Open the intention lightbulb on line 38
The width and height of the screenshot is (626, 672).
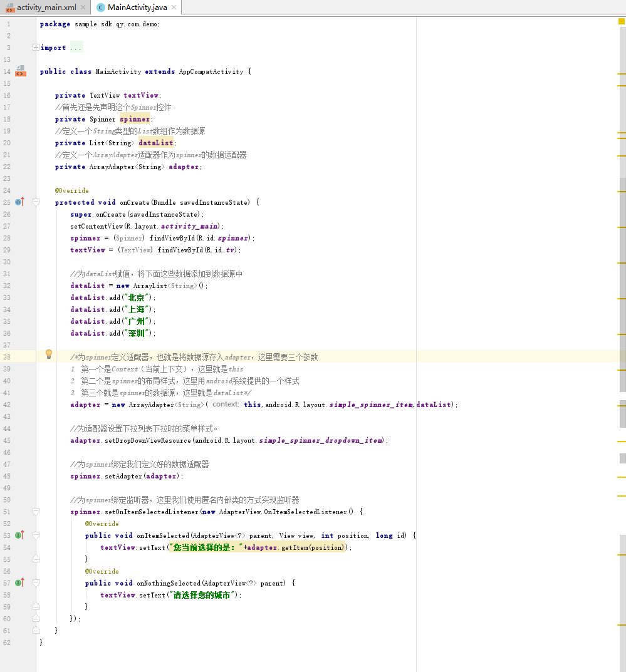49,354
